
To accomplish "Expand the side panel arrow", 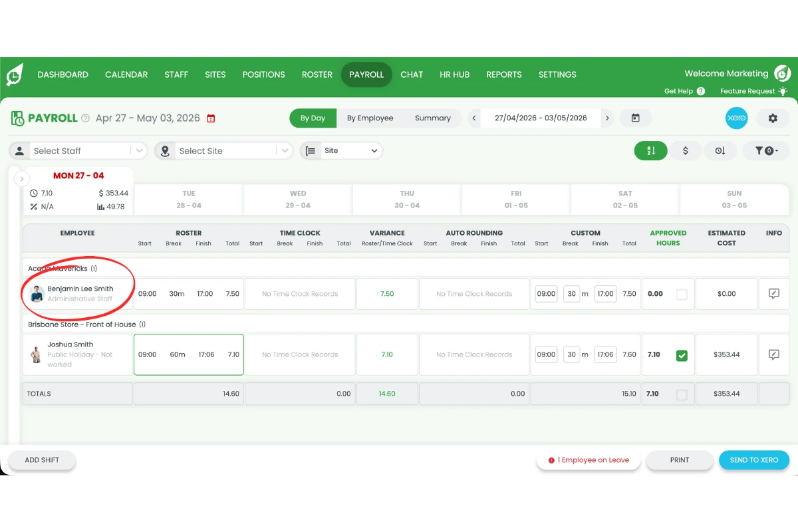I will pyautogui.click(x=21, y=179).
